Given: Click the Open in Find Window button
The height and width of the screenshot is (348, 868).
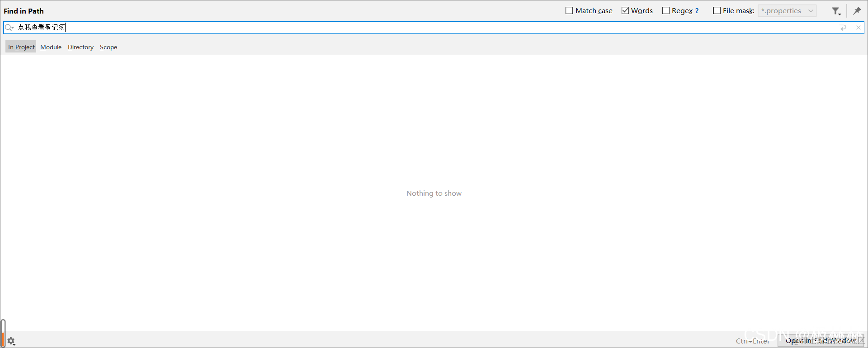Looking at the screenshot, I should [x=821, y=341].
